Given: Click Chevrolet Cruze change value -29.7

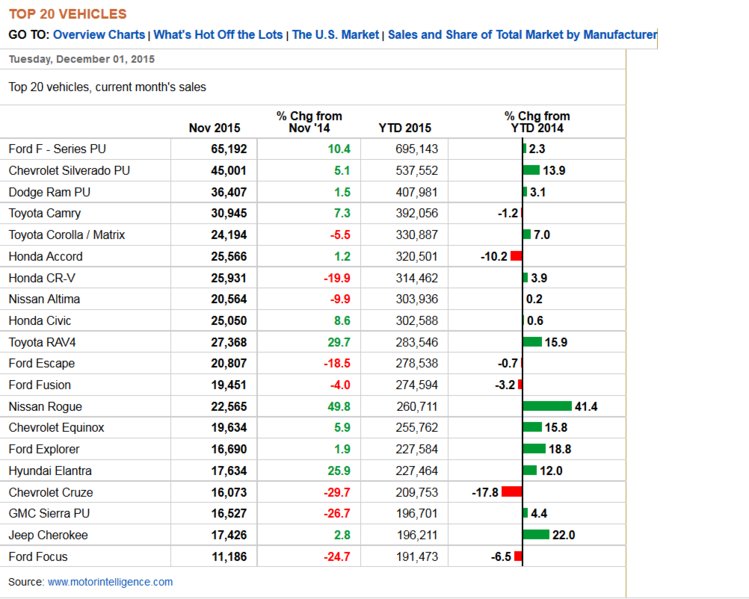Looking at the screenshot, I should click(337, 492).
